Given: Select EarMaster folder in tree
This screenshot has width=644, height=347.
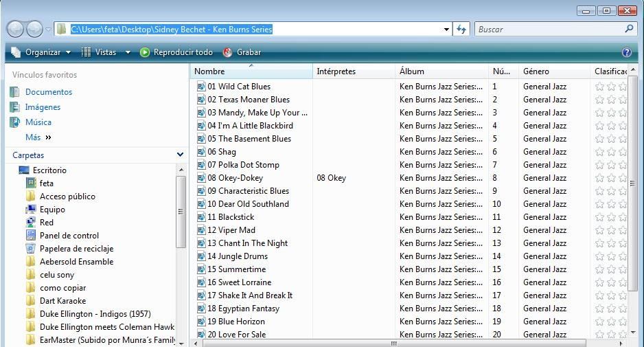Looking at the screenshot, I should [x=107, y=340].
